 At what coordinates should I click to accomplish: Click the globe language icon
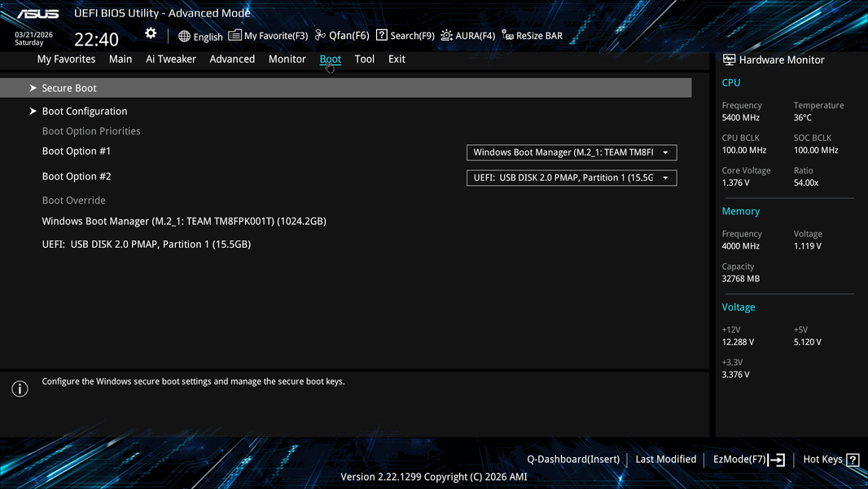coord(184,37)
